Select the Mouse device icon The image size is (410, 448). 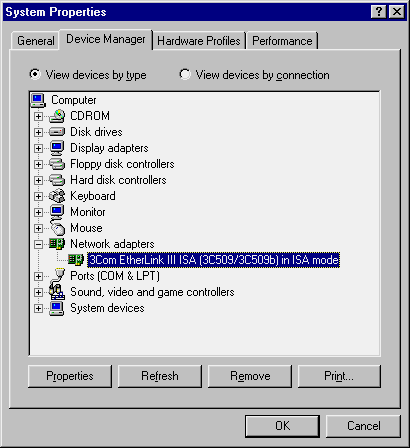[58, 228]
